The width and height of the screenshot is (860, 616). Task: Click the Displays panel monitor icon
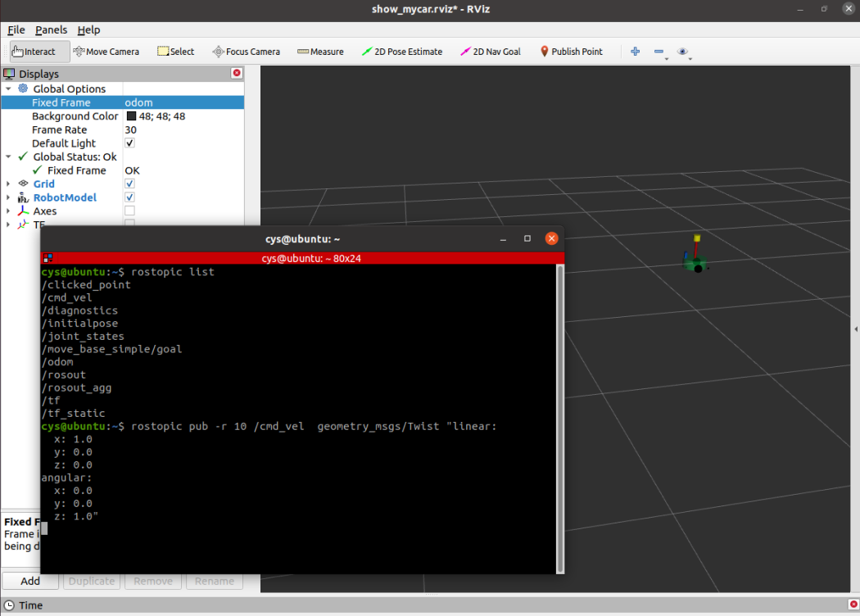9,74
